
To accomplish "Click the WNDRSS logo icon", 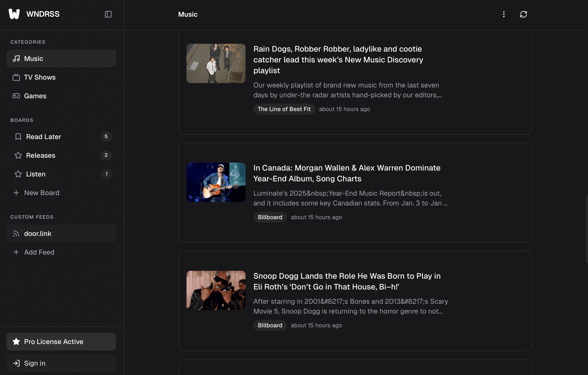I will pyautogui.click(x=15, y=14).
